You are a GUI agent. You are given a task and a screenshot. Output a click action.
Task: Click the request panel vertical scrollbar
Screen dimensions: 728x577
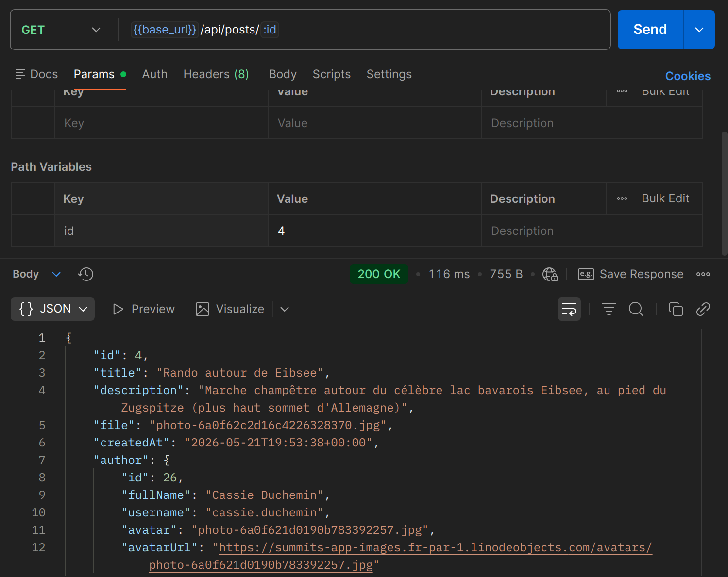[x=724, y=193]
